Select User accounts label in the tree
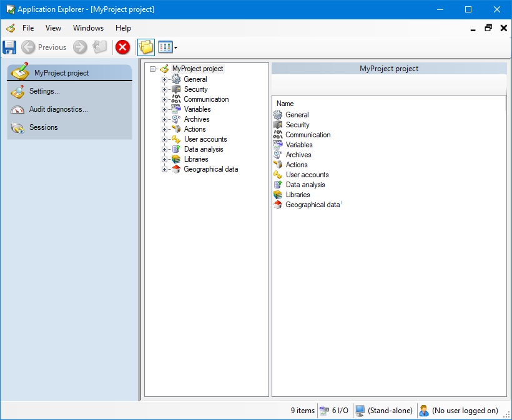The image size is (512, 420). [205, 139]
